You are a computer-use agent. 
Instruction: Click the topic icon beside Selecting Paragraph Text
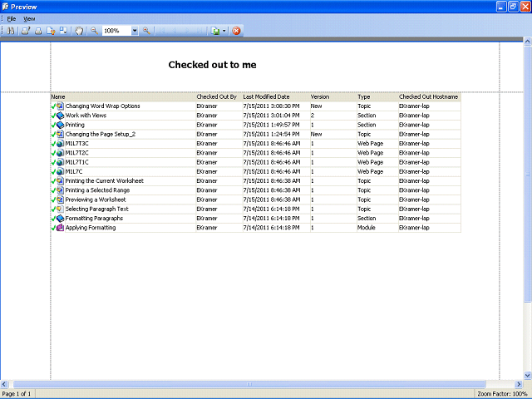click(x=60, y=209)
